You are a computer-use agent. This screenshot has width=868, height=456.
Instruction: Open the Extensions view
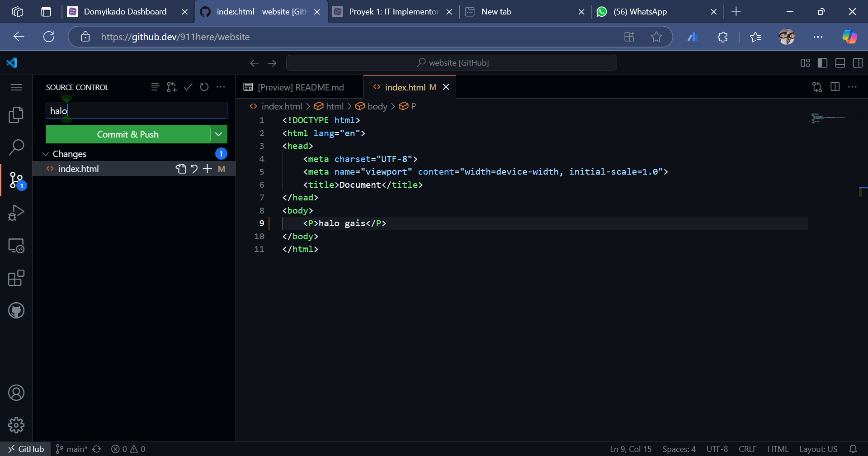point(16,278)
